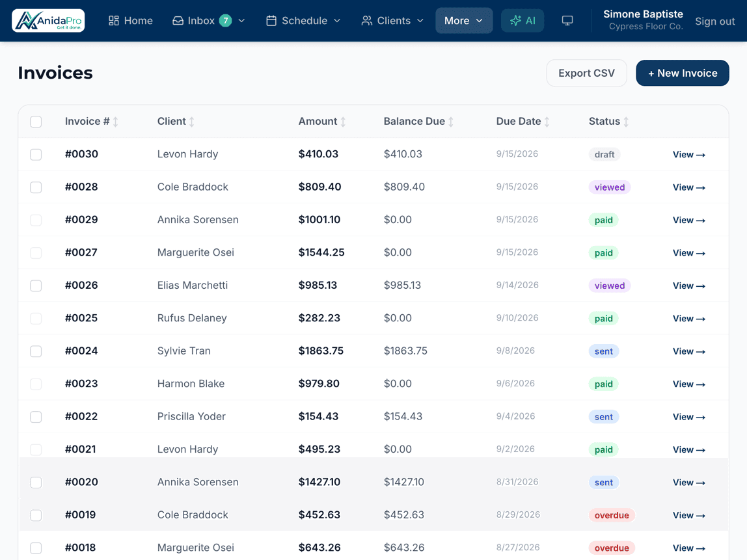The image size is (747, 560).
Task: Check the box for invoice #0030
Action: [x=36, y=154]
